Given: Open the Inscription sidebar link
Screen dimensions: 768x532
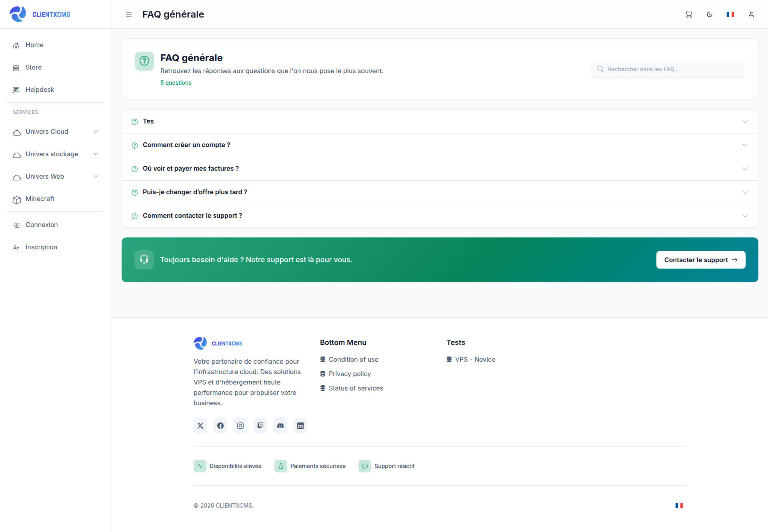Looking at the screenshot, I should tap(56, 247).
